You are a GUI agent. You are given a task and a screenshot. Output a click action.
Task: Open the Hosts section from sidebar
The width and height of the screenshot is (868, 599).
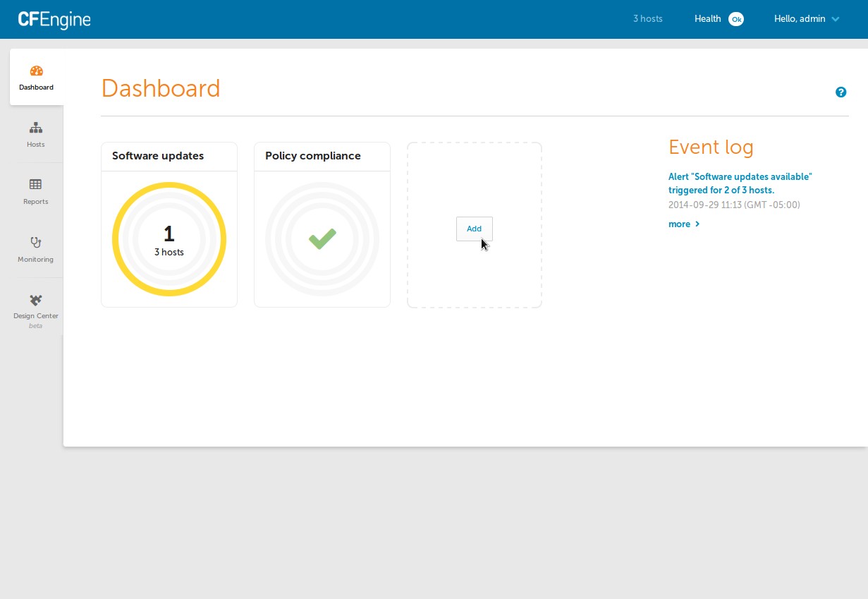(x=35, y=135)
